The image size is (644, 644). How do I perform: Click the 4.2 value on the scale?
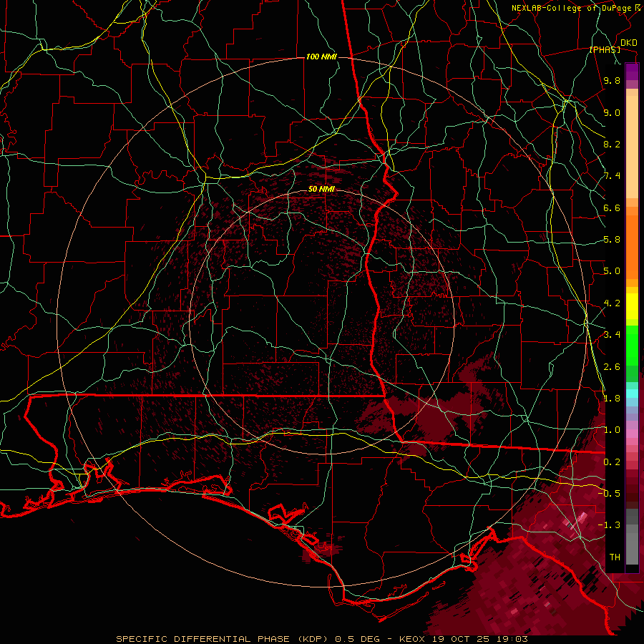(x=612, y=303)
